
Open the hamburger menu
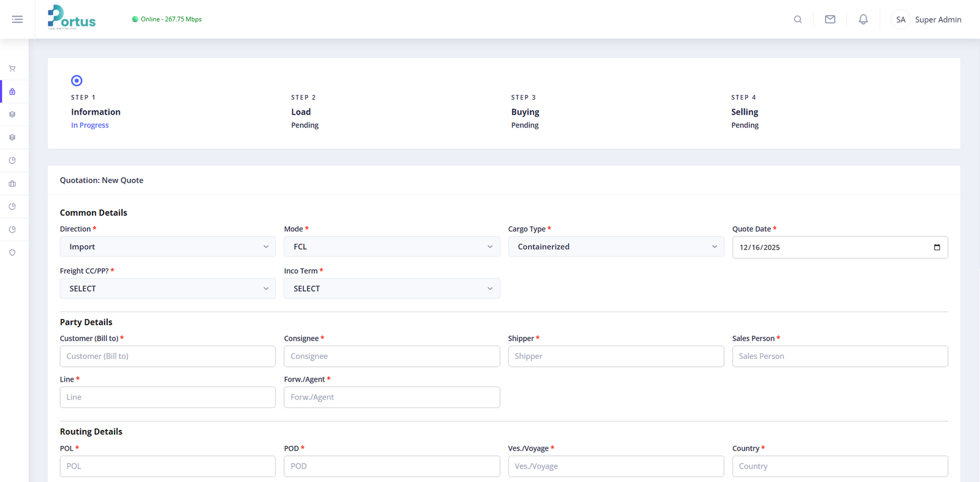pyautogui.click(x=17, y=20)
